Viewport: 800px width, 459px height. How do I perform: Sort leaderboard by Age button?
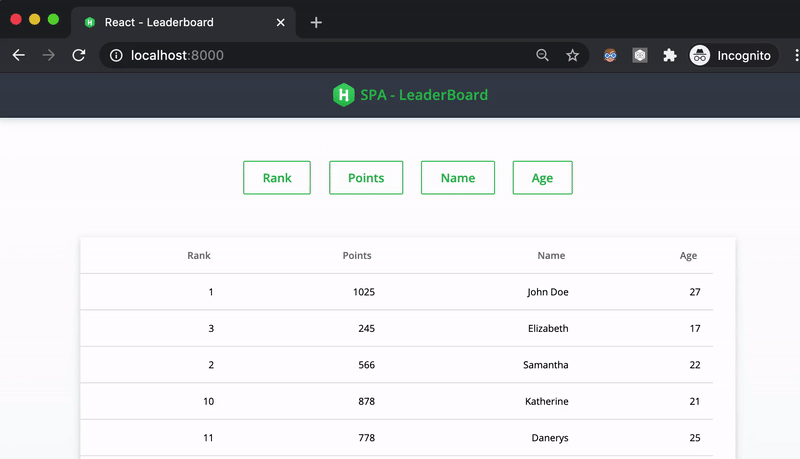point(542,178)
